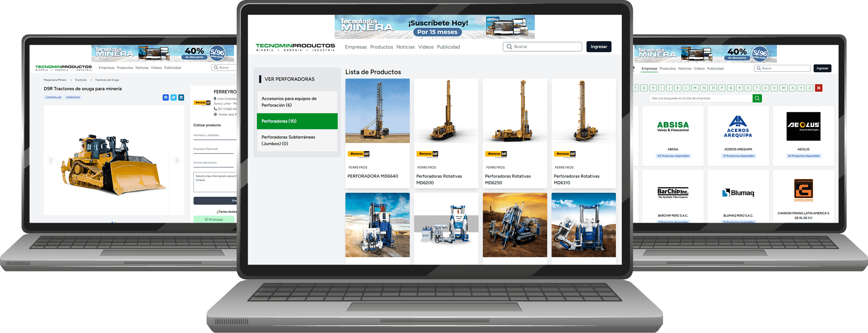This screenshot has height=333, width=868.
Task: Click Tecnominproductos logo on left laptop
Action: 63,68
